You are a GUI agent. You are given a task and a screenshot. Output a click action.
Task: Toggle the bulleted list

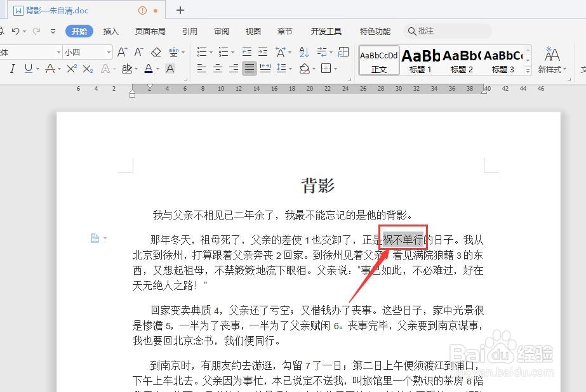[203, 51]
